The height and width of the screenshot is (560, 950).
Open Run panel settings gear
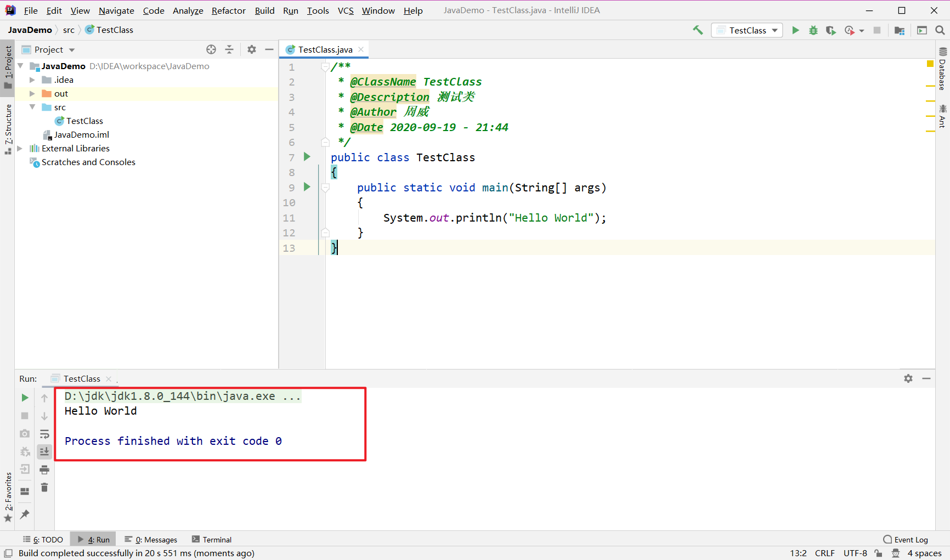(908, 378)
